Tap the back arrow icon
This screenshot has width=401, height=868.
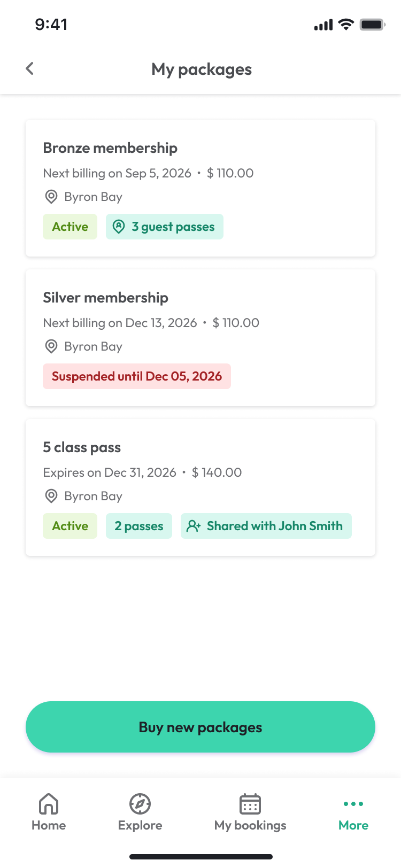click(30, 68)
